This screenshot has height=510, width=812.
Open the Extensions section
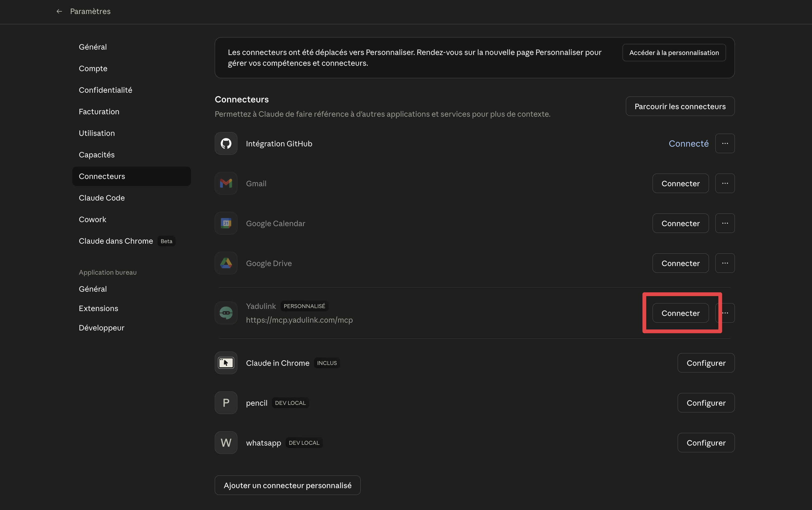(x=132, y=308)
